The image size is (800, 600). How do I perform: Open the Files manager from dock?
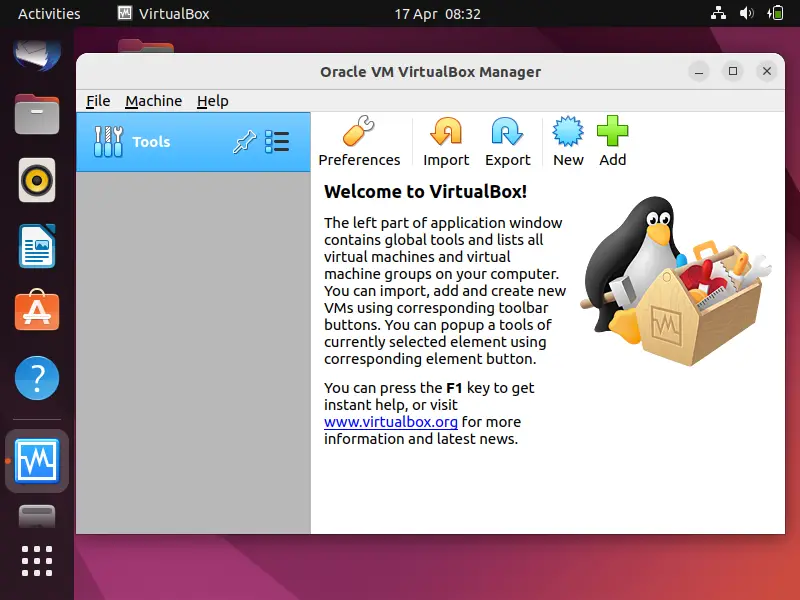coord(37,114)
